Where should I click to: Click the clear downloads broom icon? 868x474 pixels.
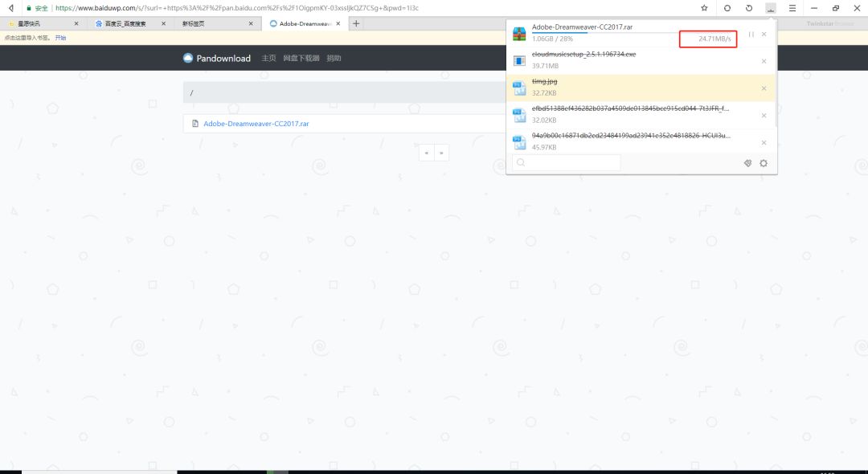(747, 163)
